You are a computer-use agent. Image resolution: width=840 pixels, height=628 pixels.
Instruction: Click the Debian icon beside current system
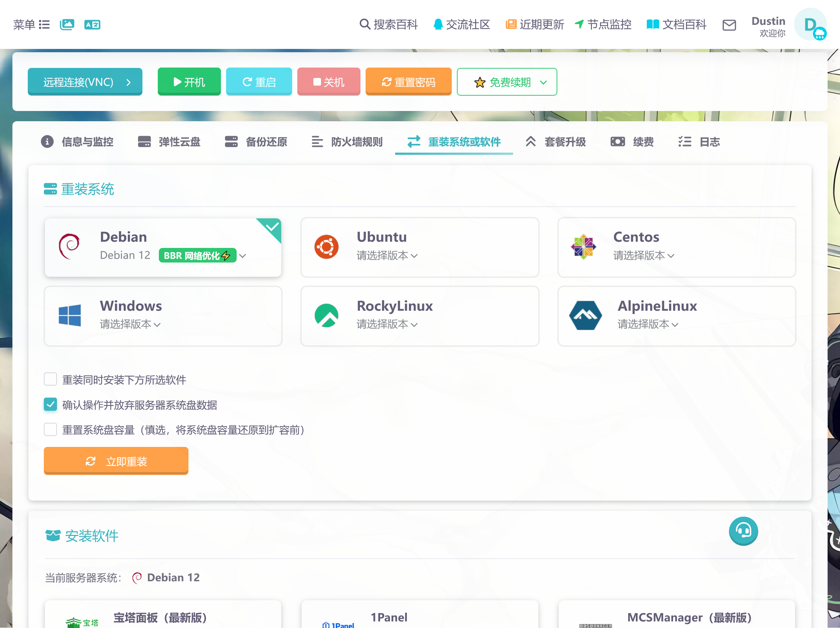(137, 578)
